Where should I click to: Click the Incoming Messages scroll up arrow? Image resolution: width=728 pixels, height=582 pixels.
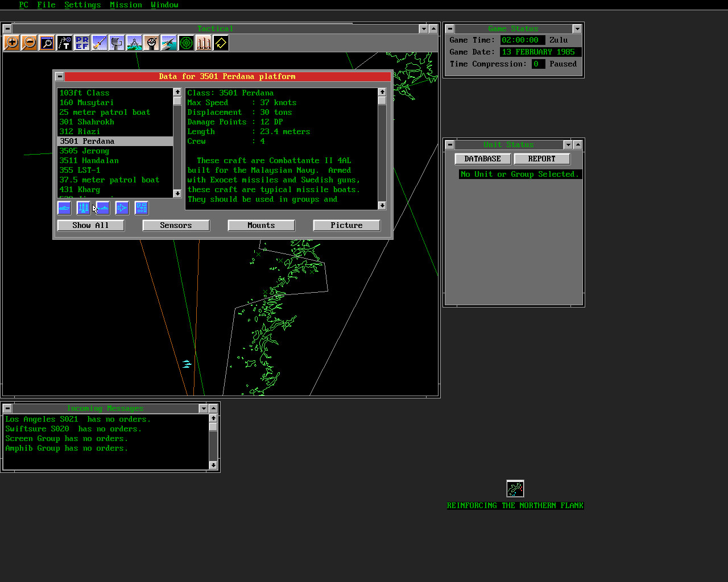[213, 419]
